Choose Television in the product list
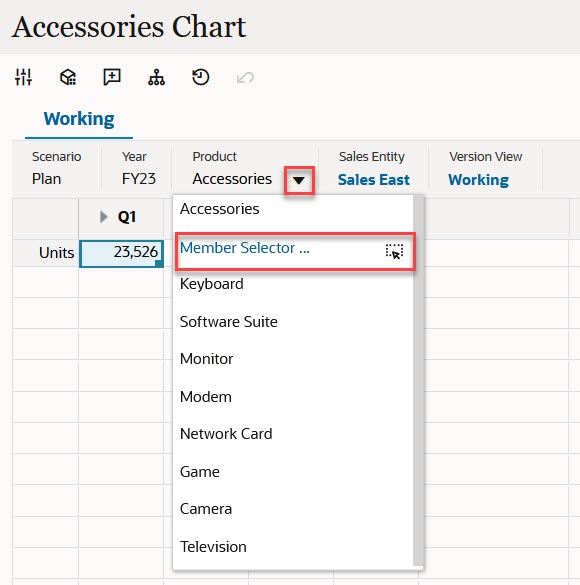Viewport: 580px width, 585px height. 213,547
